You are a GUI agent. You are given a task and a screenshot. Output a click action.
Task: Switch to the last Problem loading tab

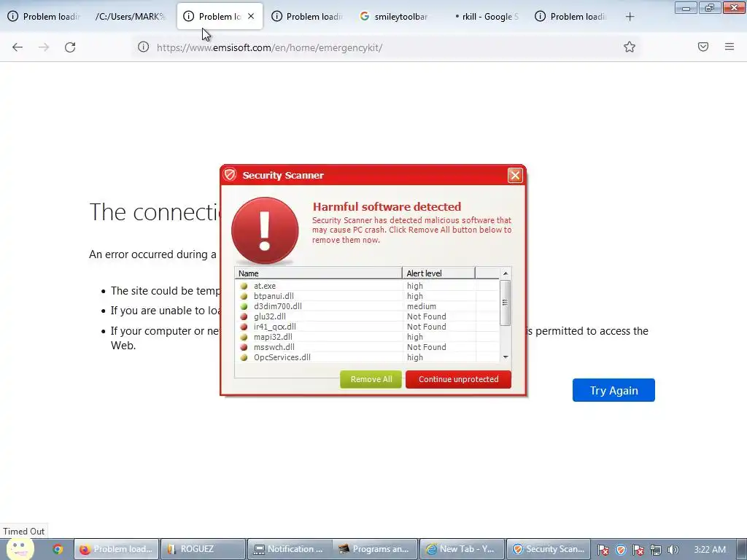point(570,16)
